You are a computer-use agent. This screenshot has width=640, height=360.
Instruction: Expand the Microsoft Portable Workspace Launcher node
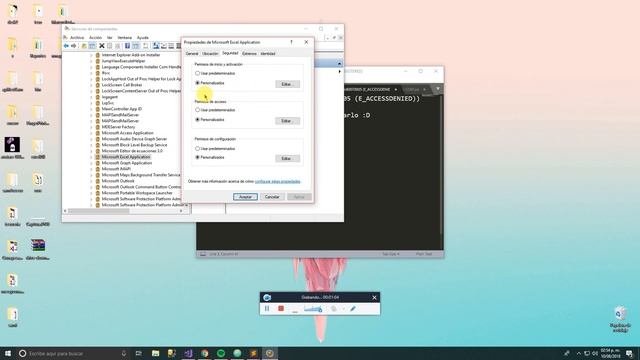click(x=91, y=193)
